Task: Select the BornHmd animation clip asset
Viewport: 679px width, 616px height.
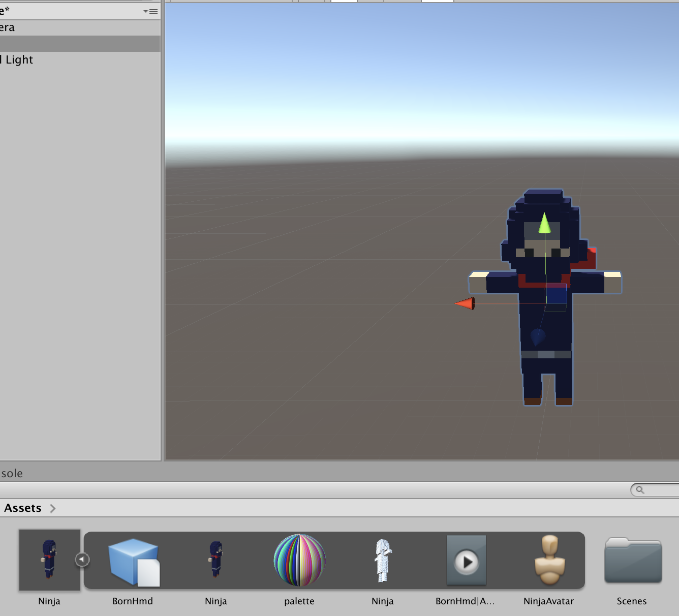Action: 467,561
